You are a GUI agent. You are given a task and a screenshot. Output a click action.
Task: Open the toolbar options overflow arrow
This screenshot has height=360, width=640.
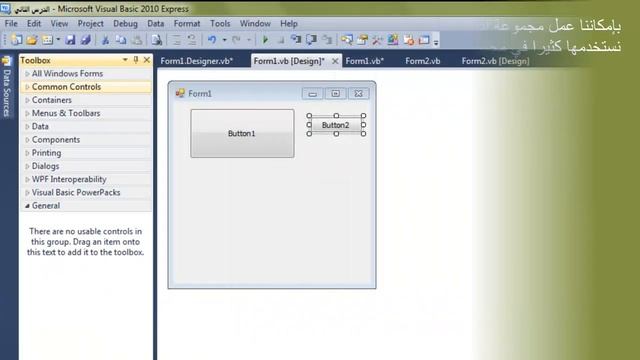pyautogui.click(x=436, y=41)
